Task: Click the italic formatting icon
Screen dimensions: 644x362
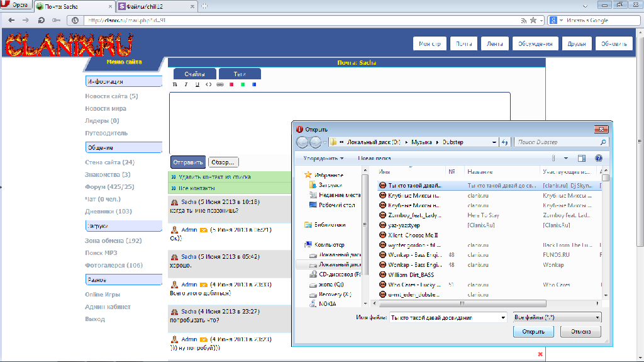Action: click(x=186, y=84)
